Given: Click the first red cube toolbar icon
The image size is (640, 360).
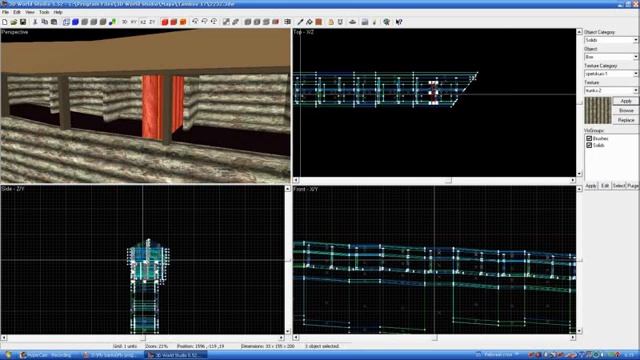Looking at the screenshot, I should click(x=164, y=22).
